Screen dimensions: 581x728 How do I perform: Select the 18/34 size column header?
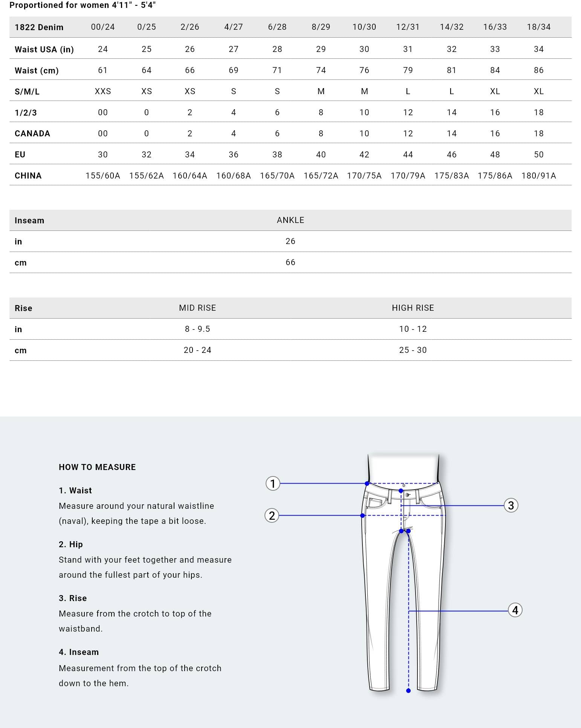coord(538,27)
